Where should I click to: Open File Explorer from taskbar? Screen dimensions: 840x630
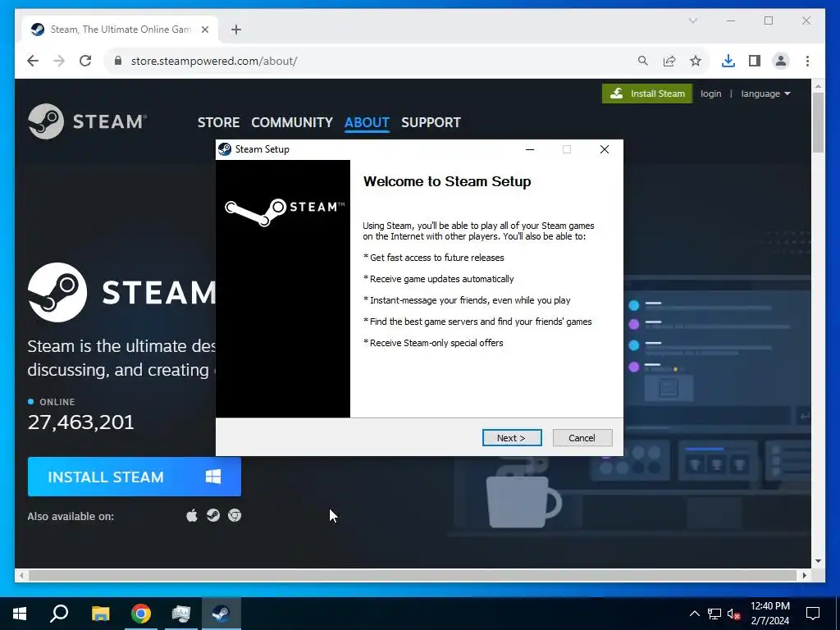(100, 614)
